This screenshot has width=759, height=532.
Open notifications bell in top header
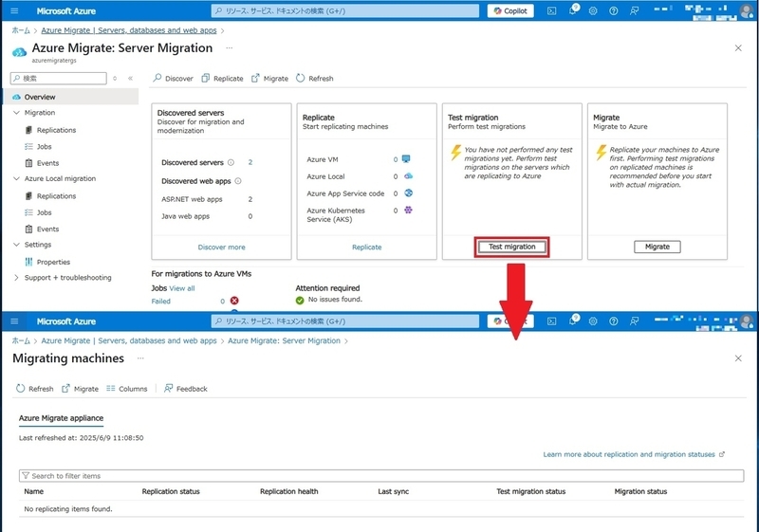[573, 10]
